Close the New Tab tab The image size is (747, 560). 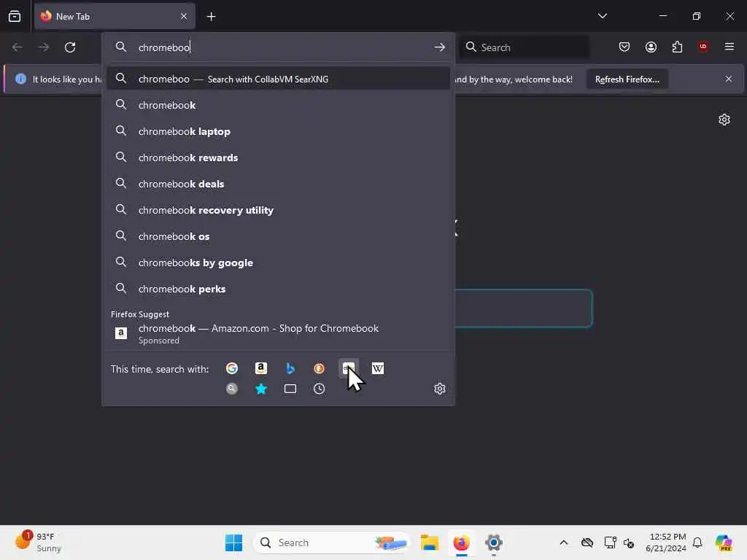click(x=184, y=16)
